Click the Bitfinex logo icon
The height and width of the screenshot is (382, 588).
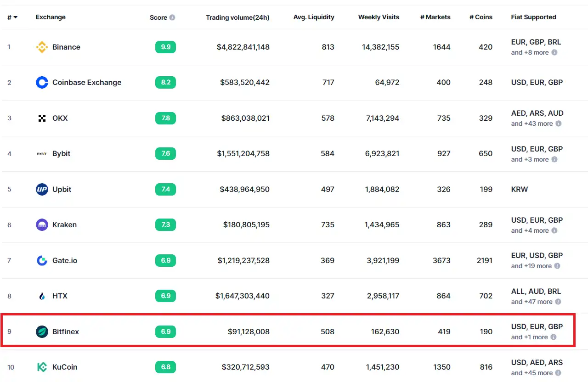[42, 331]
